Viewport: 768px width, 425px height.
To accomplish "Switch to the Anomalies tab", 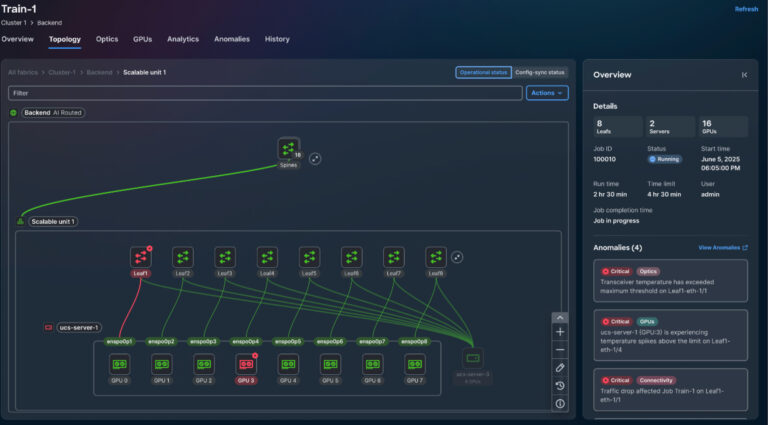I will [232, 39].
